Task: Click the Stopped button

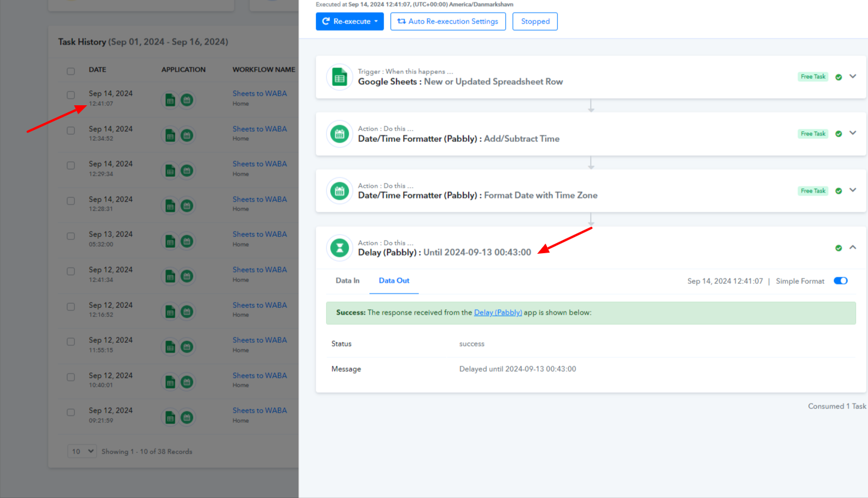Action: (535, 22)
